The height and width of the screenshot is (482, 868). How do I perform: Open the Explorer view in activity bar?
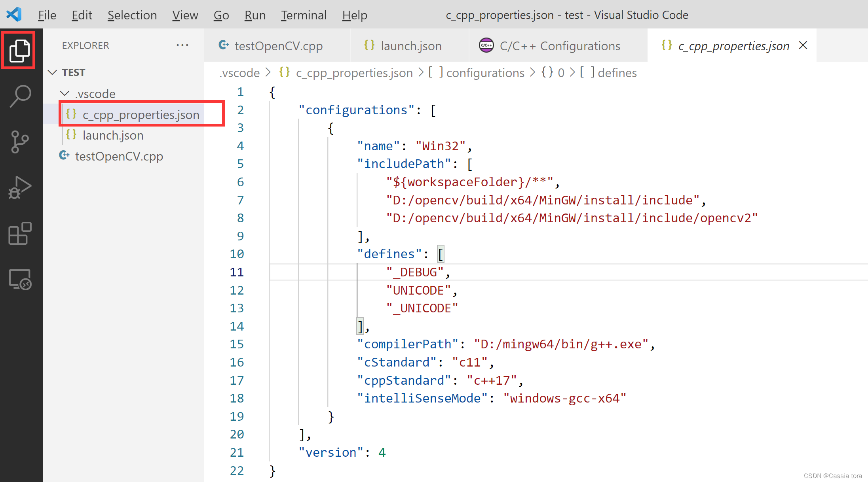19,50
